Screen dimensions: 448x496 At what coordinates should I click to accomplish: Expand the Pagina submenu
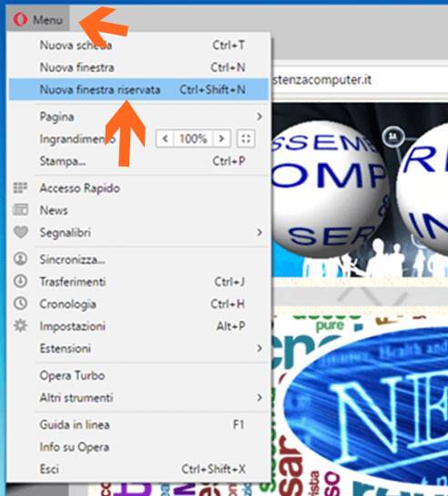[x=138, y=116]
